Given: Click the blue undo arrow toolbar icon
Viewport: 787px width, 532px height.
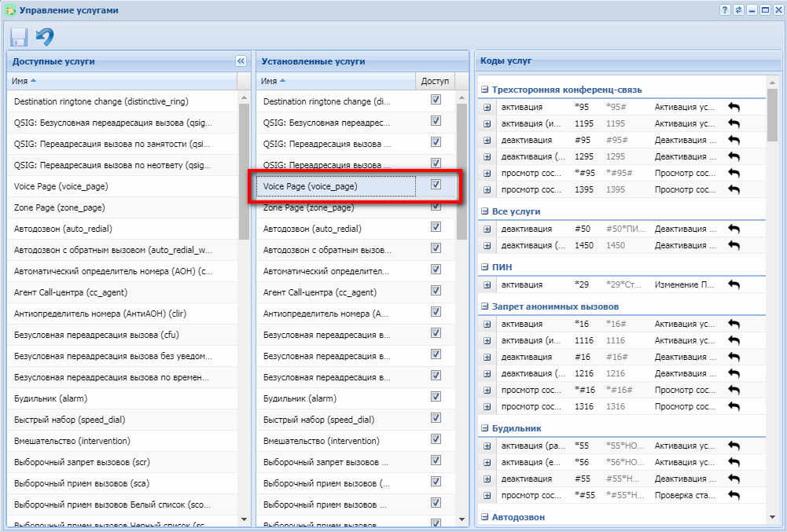Looking at the screenshot, I should (x=45, y=37).
